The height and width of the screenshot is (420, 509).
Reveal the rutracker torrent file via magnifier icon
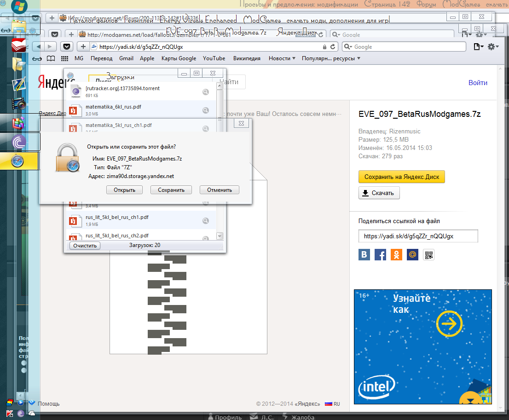pyautogui.click(x=205, y=92)
